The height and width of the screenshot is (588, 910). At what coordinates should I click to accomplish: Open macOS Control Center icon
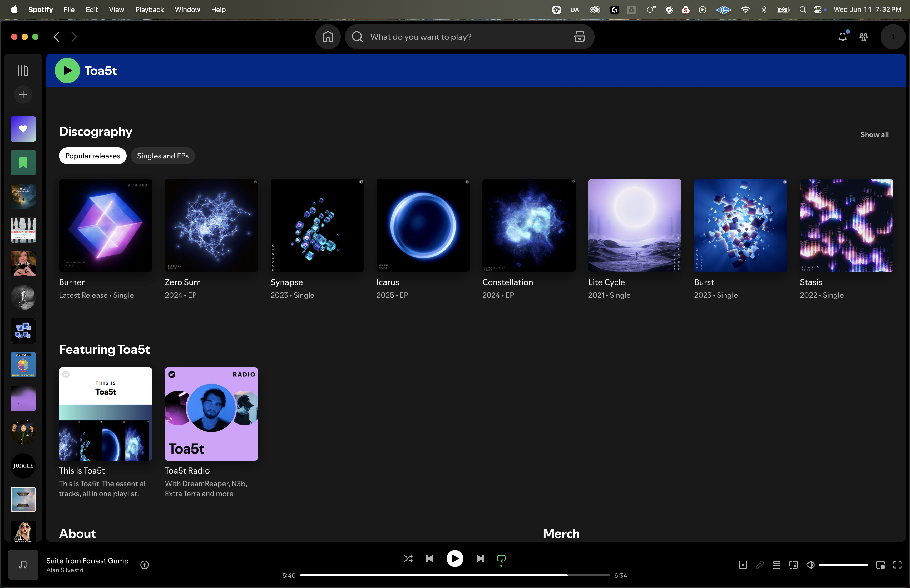point(818,9)
